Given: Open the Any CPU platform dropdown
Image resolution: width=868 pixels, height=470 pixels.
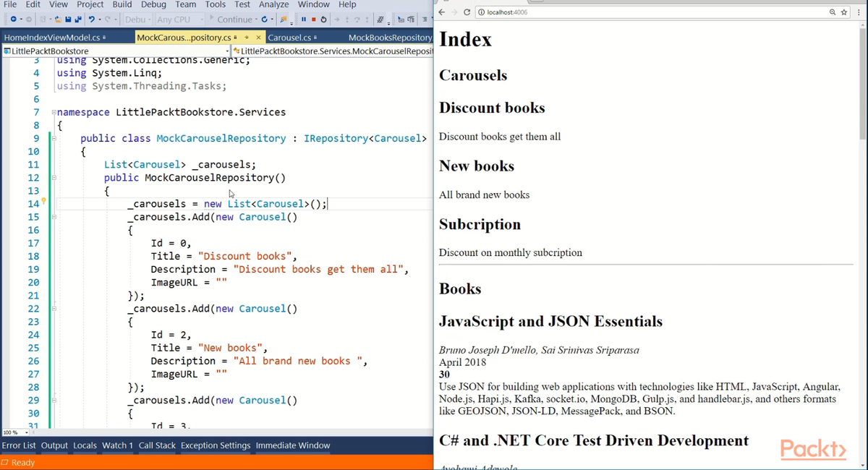Looking at the screenshot, I should click(x=179, y=20).
